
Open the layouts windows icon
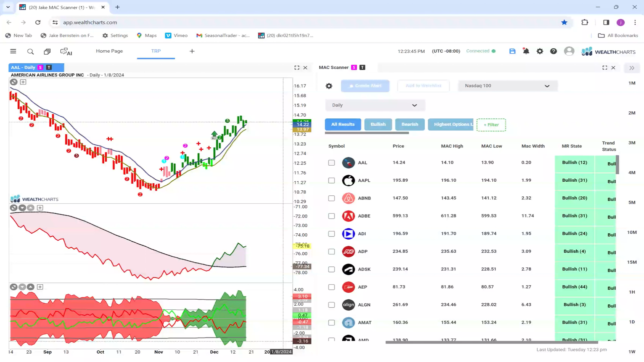click(x=47, y=52)
